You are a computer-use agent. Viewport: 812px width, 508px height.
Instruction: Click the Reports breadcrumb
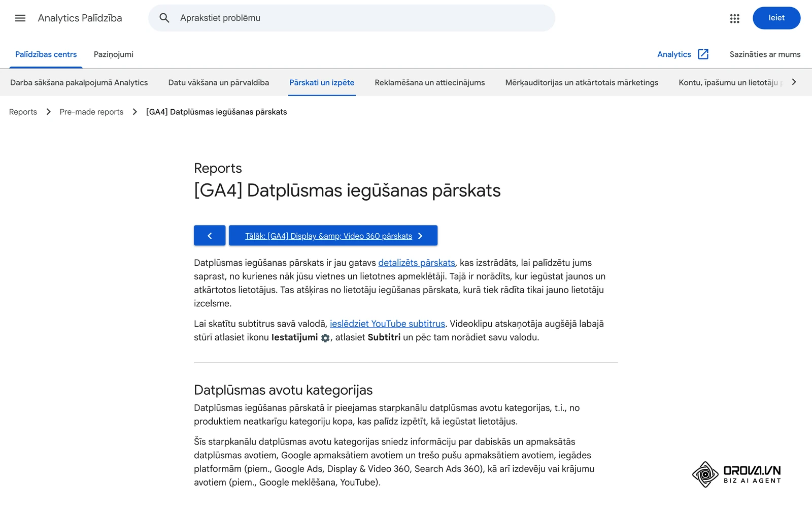coord(23,112)
